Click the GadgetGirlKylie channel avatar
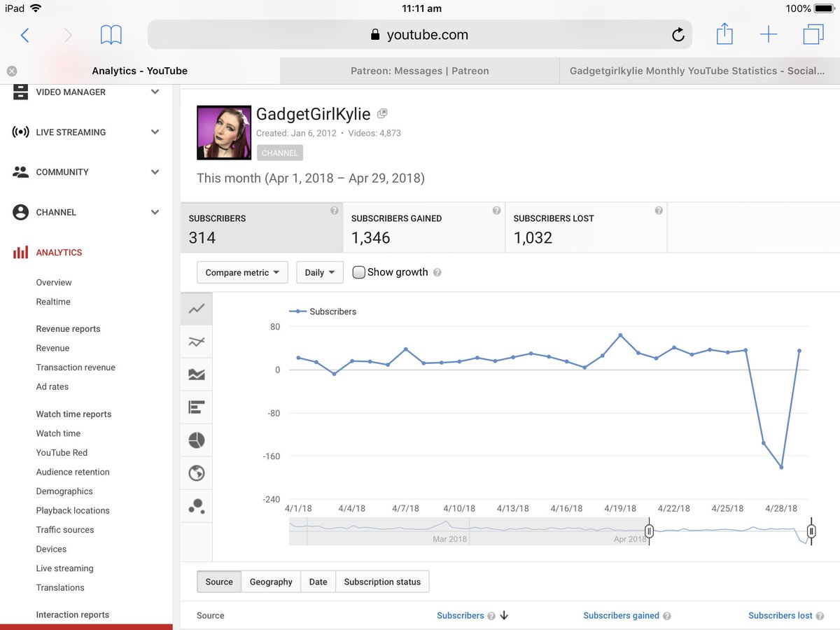The height and width of the screenshot is (630, 840). (x=224, y=132)
